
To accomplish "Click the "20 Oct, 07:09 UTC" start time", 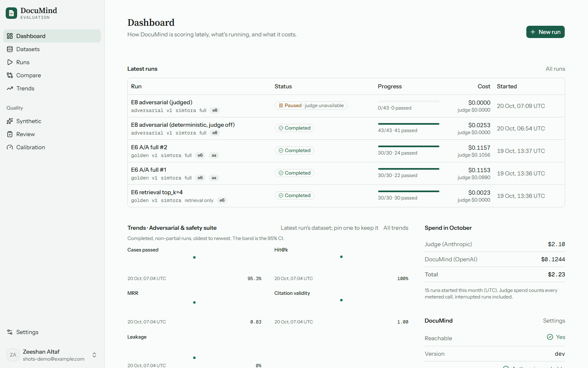I will [x=521, y=106].
